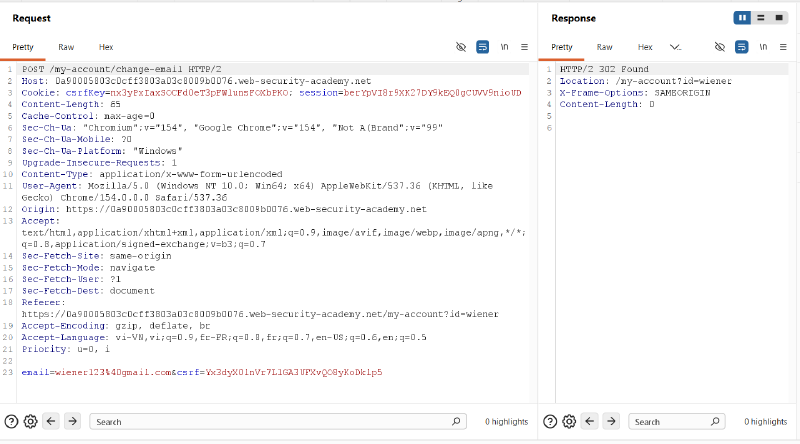Open Request search help icon
Image resolution: width=800 pixels, height=444 pixels.
point(11,422)
